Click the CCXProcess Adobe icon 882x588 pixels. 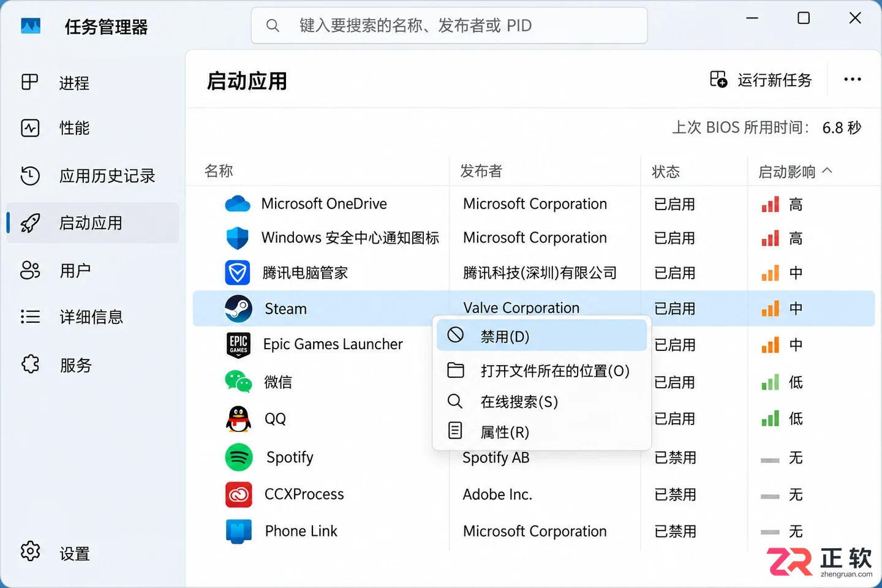pos(239,494)
